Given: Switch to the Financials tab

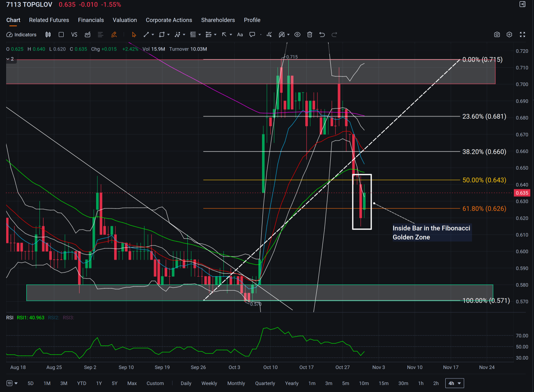Looking at the screenshot, I should click(91, 20).
